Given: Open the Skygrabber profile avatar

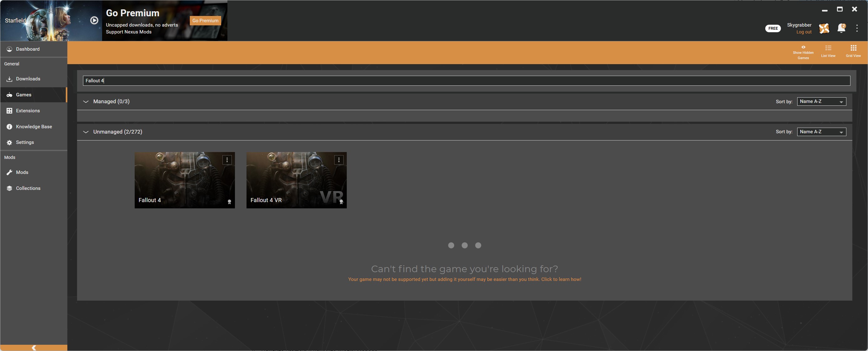Looking at the screenshot, I should pos(824,28).
